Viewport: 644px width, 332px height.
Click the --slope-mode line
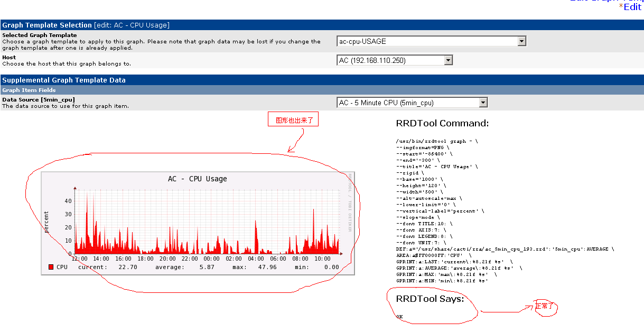pos(417,217)
